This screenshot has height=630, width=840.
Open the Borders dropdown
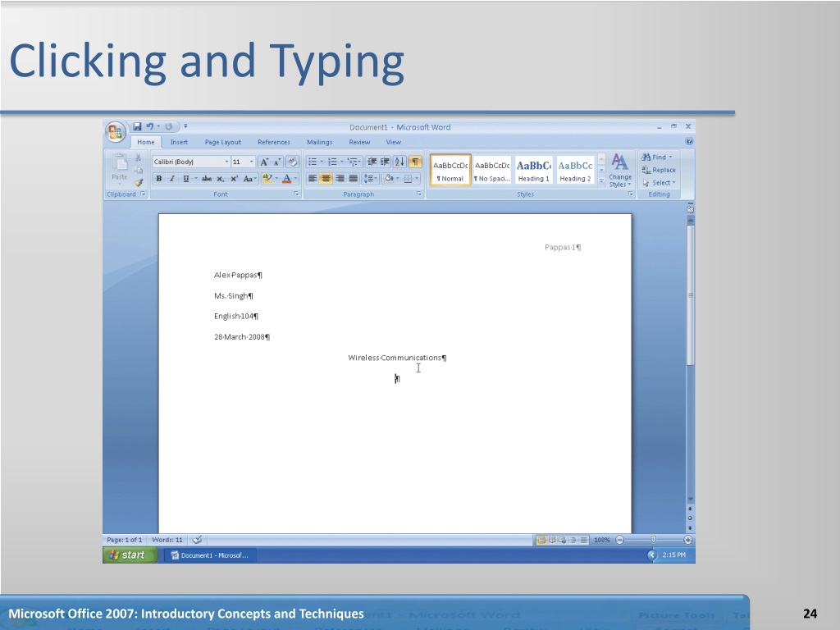click(x=416, y=179)
